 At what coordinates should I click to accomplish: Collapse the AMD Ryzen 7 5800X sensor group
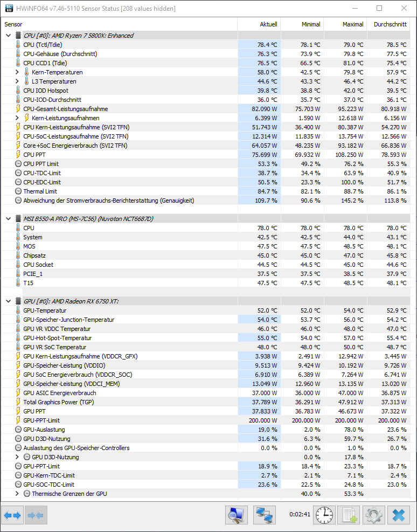(x=9, y=35)
